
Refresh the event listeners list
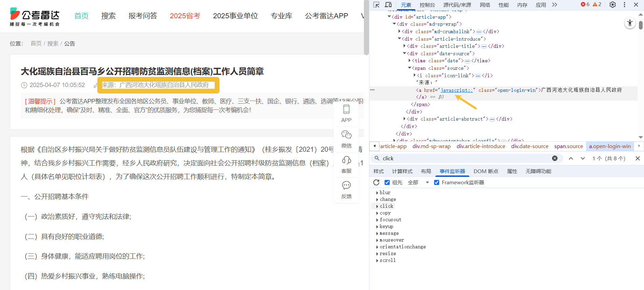[376, 183]
